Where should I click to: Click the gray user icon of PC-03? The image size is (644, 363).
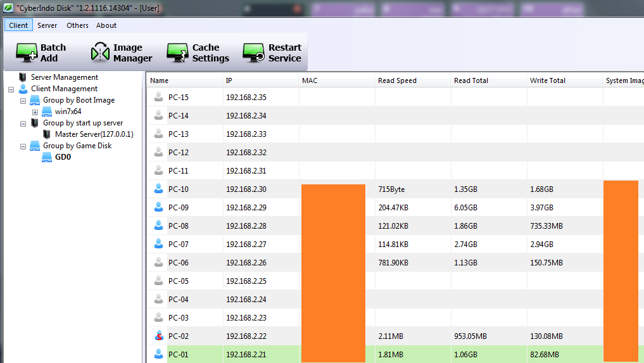[x=158, y=317]
